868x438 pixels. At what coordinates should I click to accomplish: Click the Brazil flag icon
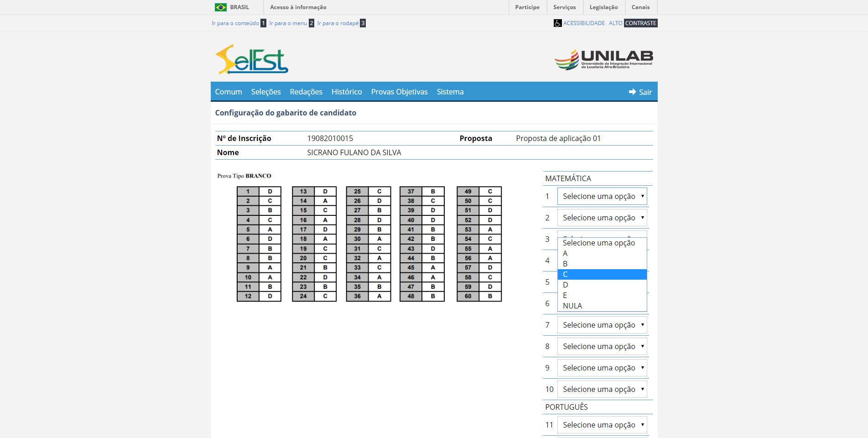(x=221, y=7)
